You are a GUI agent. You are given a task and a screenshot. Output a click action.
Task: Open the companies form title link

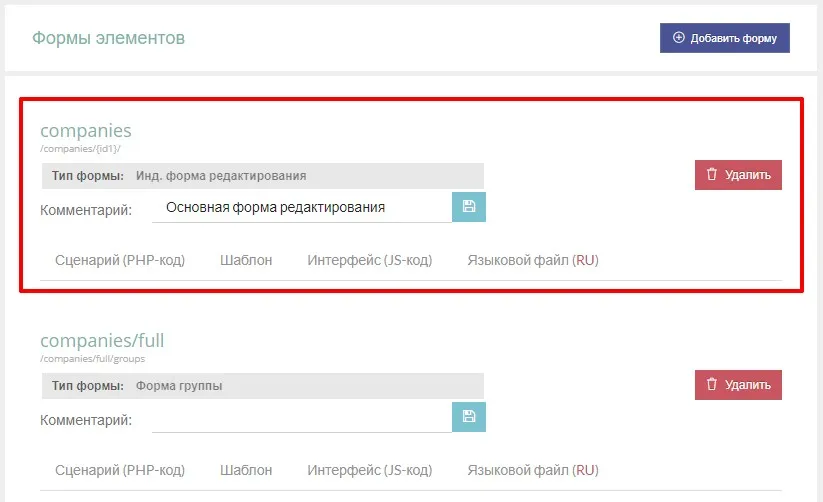click(x=86, y=131)
